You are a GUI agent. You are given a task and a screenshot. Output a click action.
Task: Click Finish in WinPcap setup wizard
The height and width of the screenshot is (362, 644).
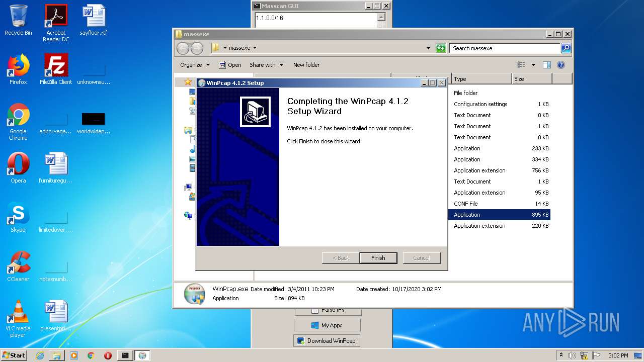point(378,258)
